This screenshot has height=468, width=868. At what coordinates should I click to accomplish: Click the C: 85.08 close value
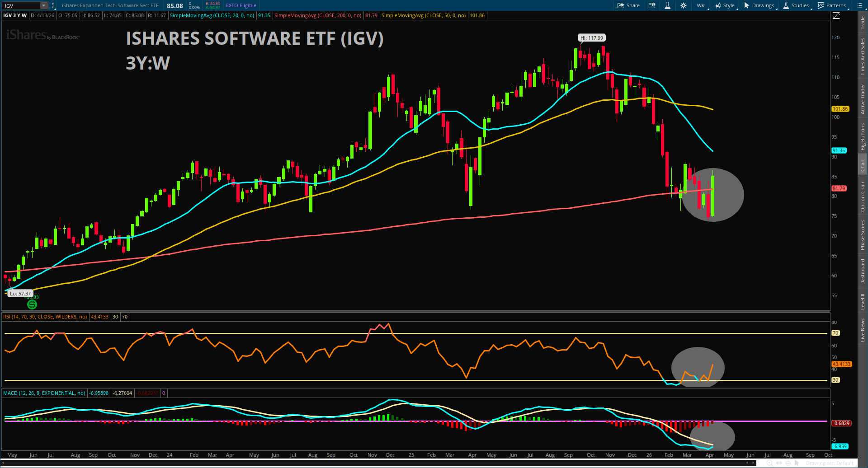tap(135, 15)
